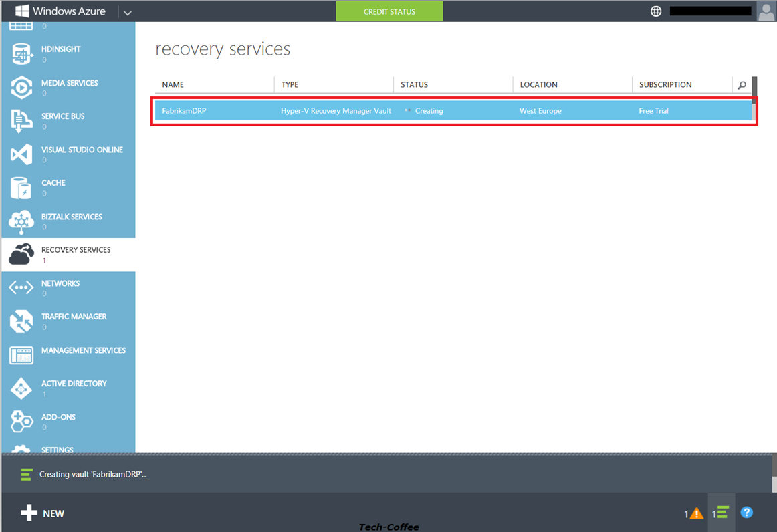
Task: Click the Media Services play icon
Action: [21, 88]
